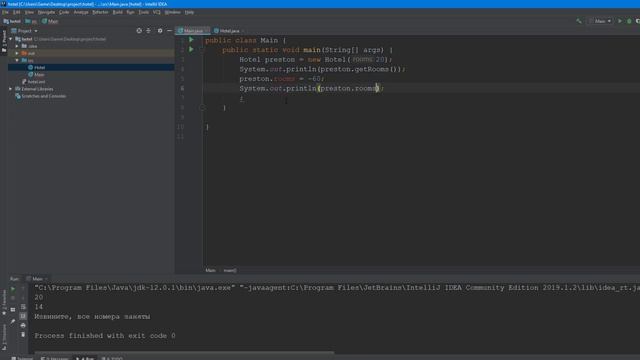The image size is (640, 360).
Task: Click the 'Hotel preston = new Hotel' line
Action: [316, 60]
